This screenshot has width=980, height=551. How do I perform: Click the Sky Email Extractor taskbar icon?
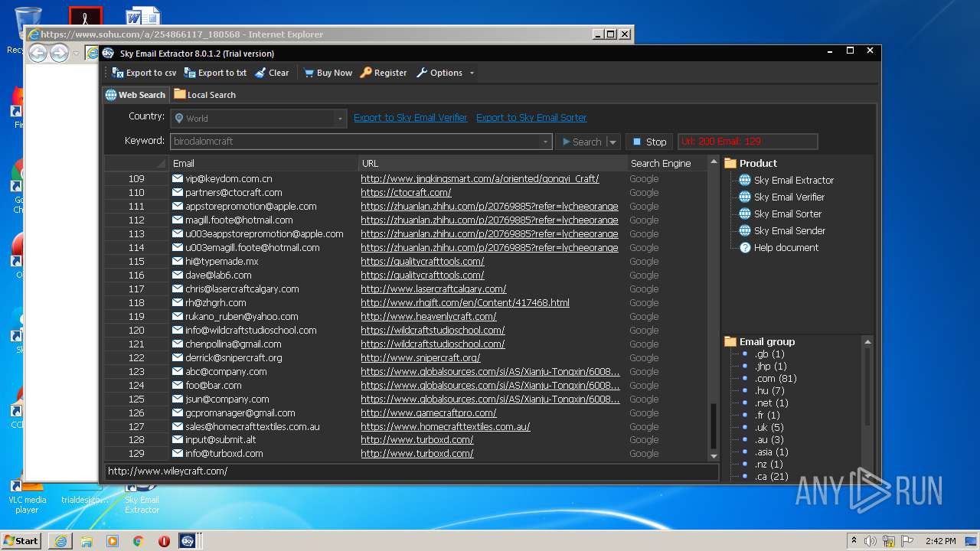click(188, 540)
